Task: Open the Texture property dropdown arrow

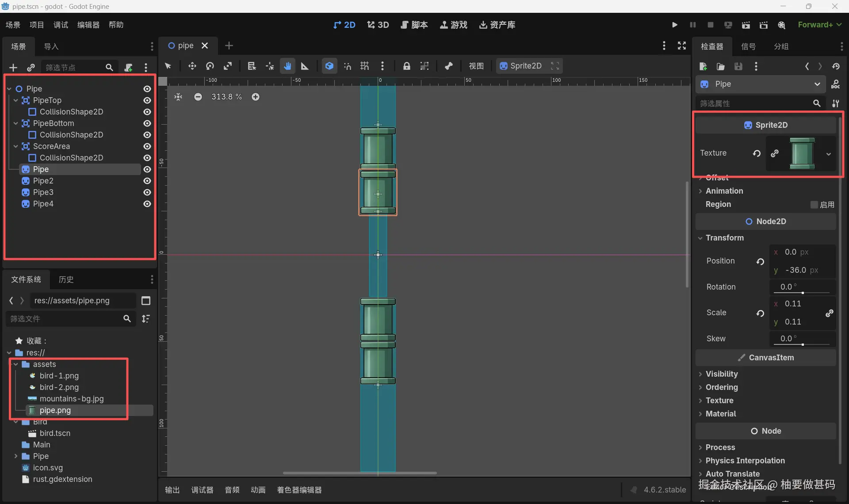Action: (x=828, y=153)
